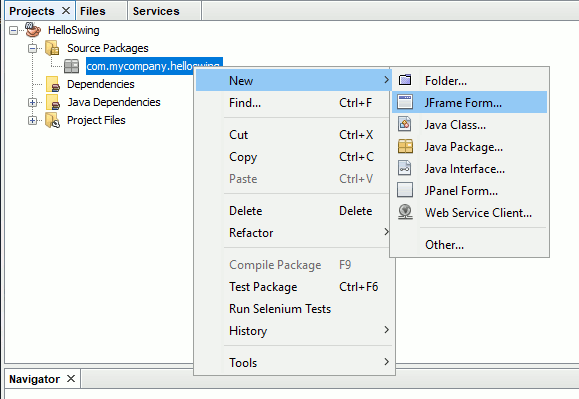Click the Java Interface file icon
Image resolution: width=579 pixels, height=399 pixels.
(405, 168)
